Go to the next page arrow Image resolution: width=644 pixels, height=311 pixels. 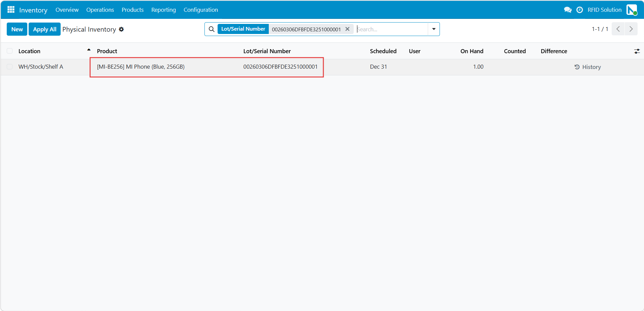click(x=631, y=29)
